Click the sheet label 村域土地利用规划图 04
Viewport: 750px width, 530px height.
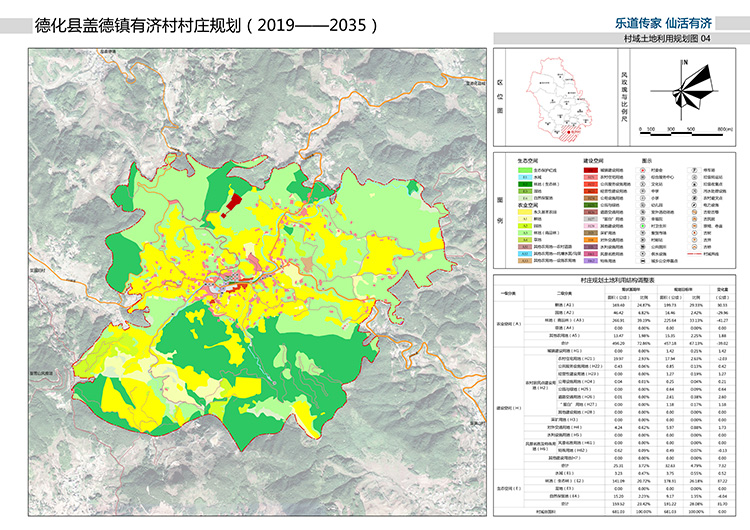[667, 39]
